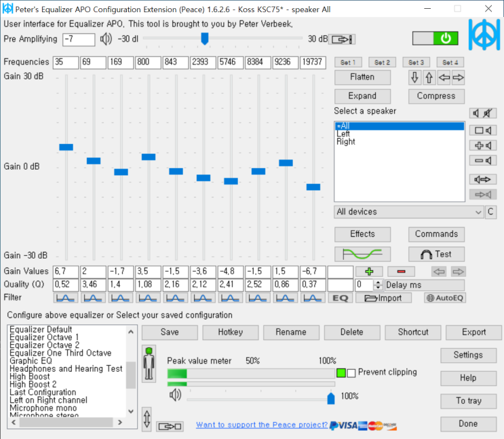The height and width of the screenshot is (439, 504).
Task: Click the speaker copy arrow icon
Action: (483, 179)
